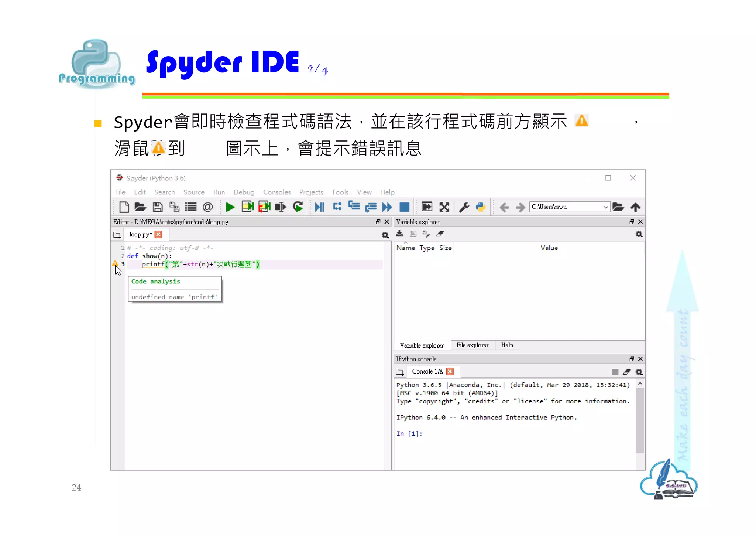Click the code analysis warning icon on line 3
Image resolution: width=756 pixels, height=535 pixels.
[x=115, y=264]
